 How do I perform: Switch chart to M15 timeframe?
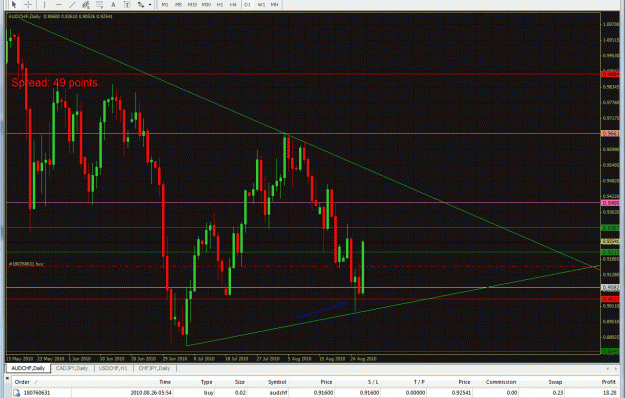click(193, 4)
